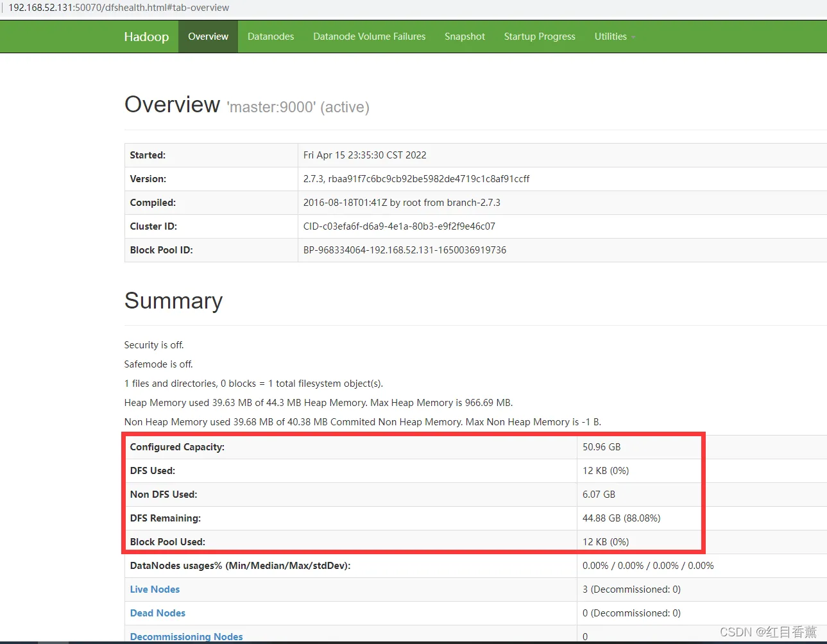Select the Block Pool ID value
Image resolution: width=827 pixels, height=644 pixels.
point(405,250)
